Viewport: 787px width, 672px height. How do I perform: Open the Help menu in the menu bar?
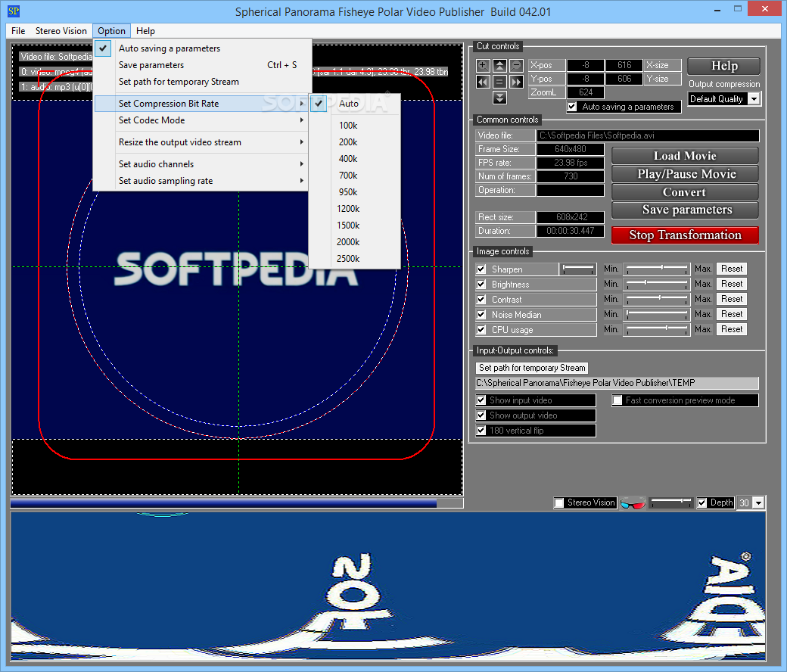(x=145, y=30)
